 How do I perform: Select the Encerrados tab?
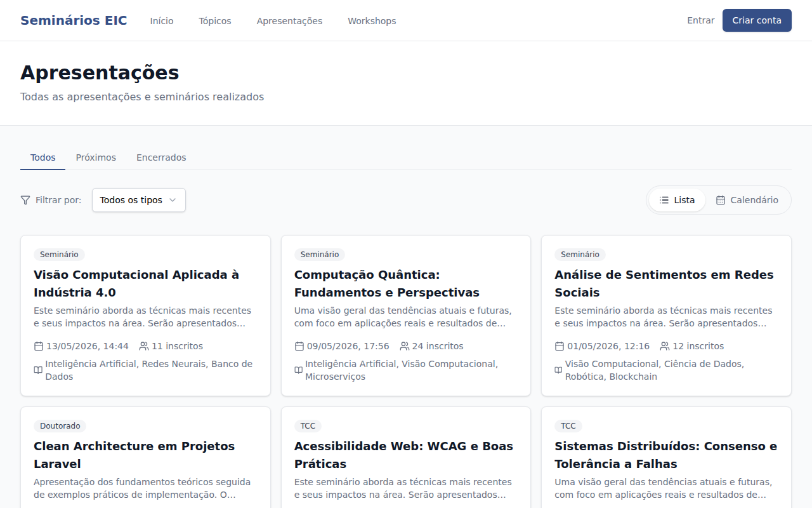coord(161,157)
